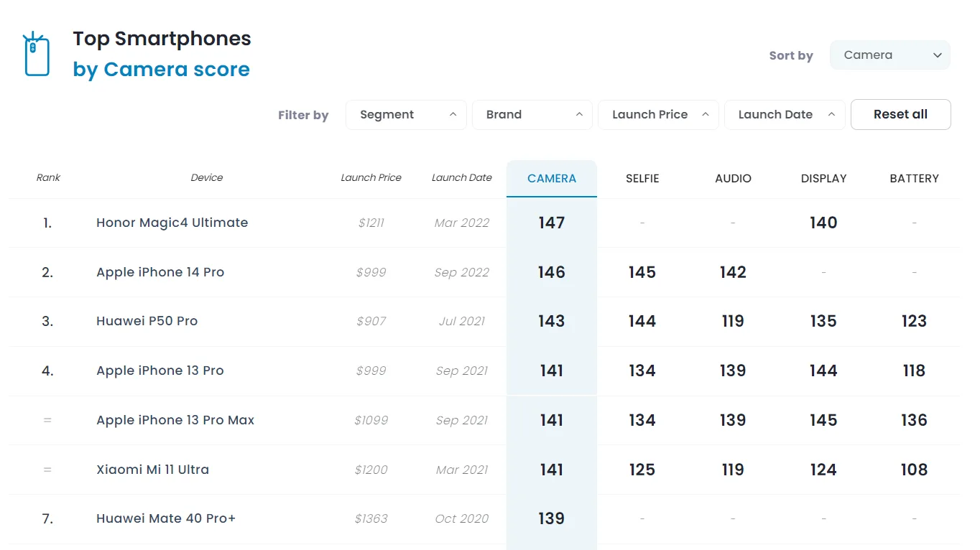Click battery score 136 for iPhone 13 Pro Max
The height and width of the screenshot is (550, 980).
pyautogui.click(x=914, y=420)
